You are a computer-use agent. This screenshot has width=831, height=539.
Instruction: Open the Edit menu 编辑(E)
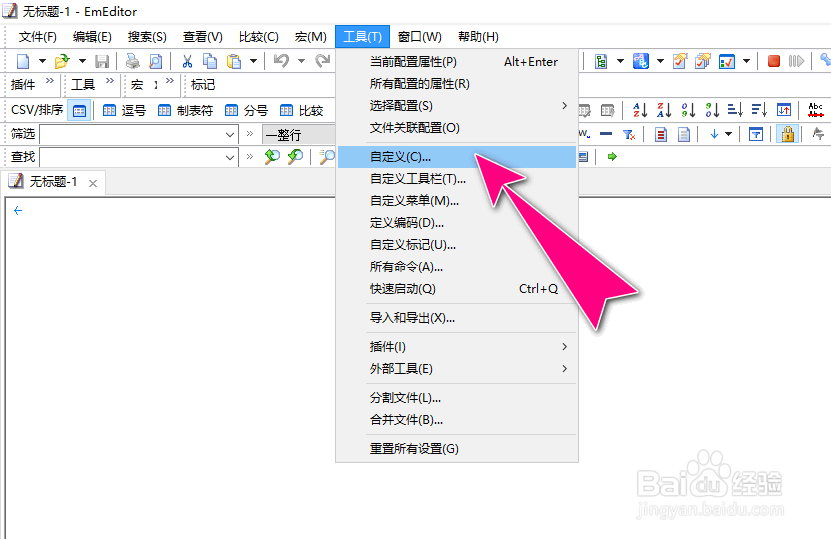(92, 37)
